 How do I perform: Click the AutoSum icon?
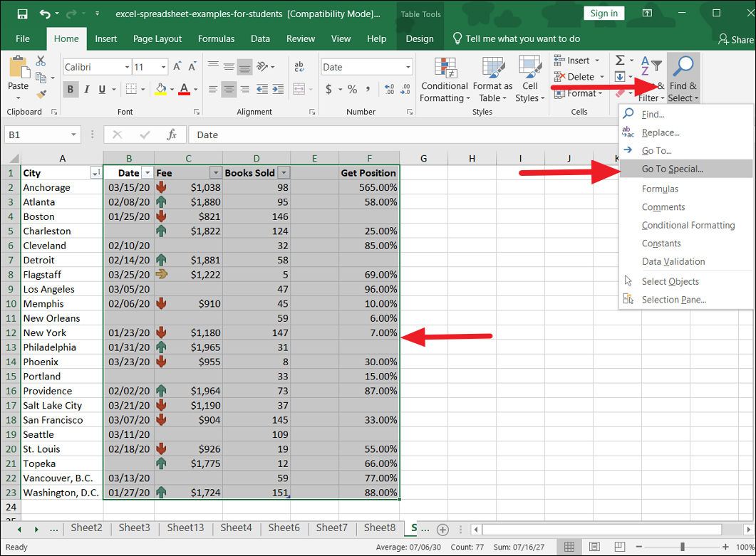pyautogui.click(x=620, y=61)
